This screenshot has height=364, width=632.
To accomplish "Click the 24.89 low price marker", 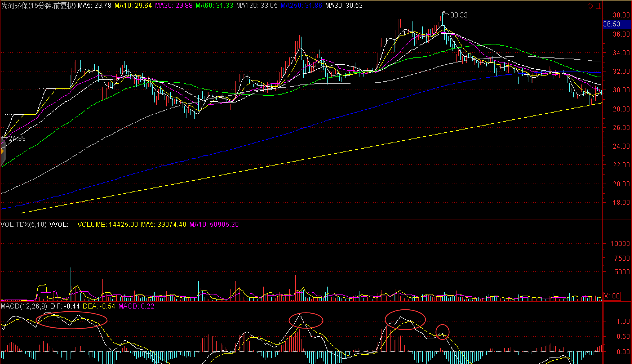I will coord(17,139).
